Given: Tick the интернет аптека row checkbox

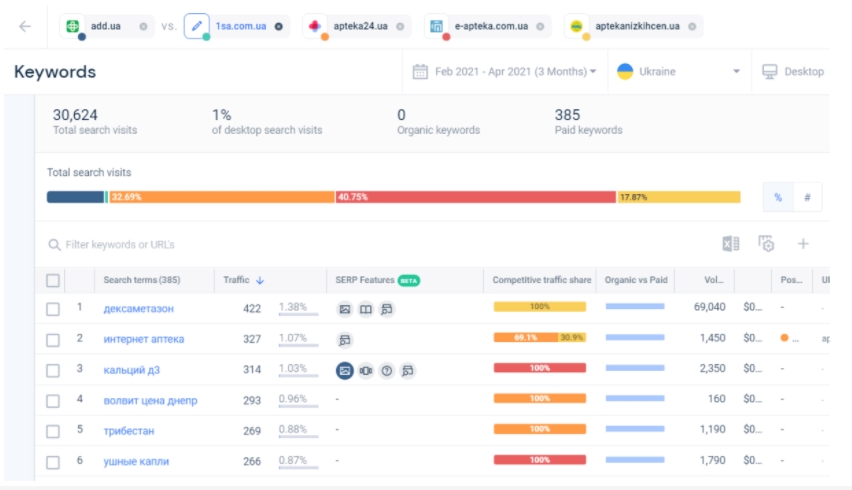Looking at the screenshot, I should (54, 339).
